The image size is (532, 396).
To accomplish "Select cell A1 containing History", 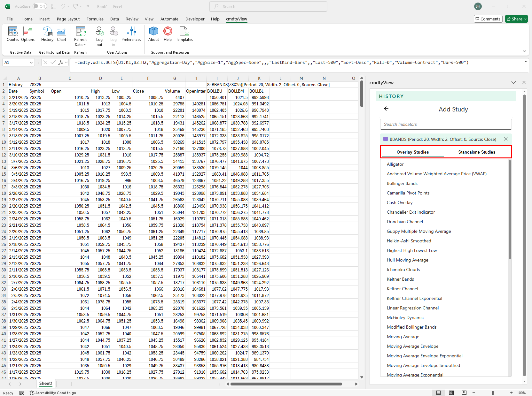I will 18,85.
